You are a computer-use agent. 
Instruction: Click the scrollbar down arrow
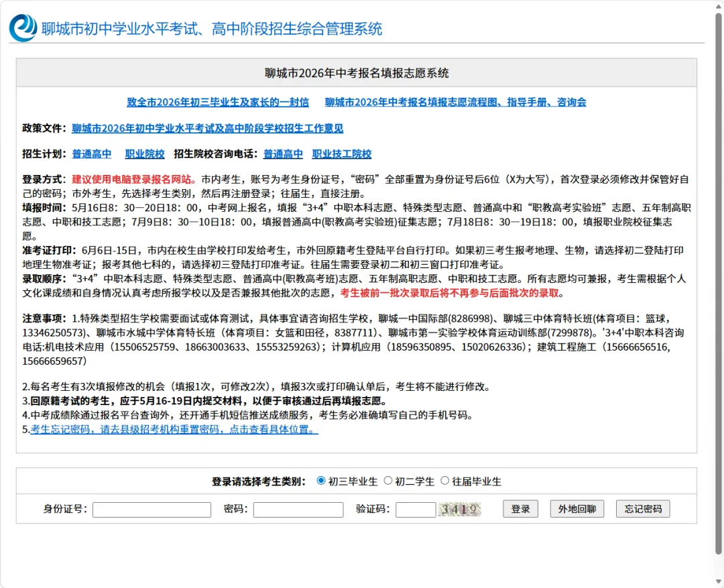[x=719, y=581]
